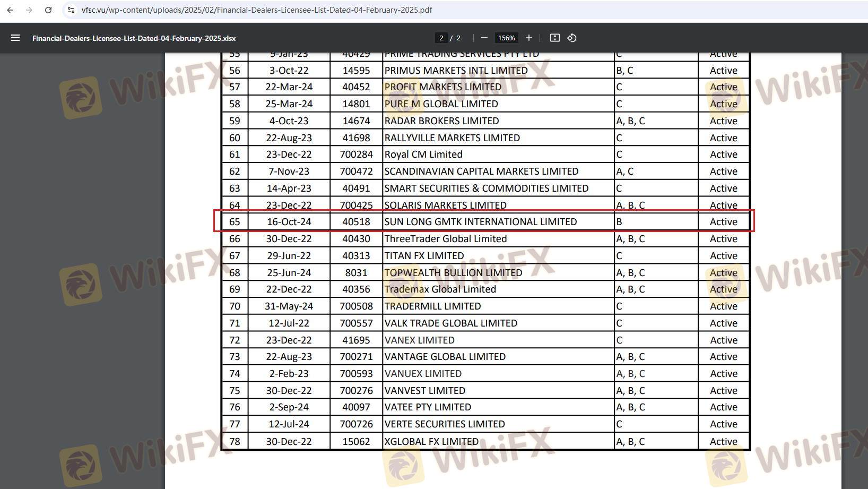This screenshot has width=868, height=489.
Task: Select SOLARIS MARKETS LIMITED
Action: 446,205
